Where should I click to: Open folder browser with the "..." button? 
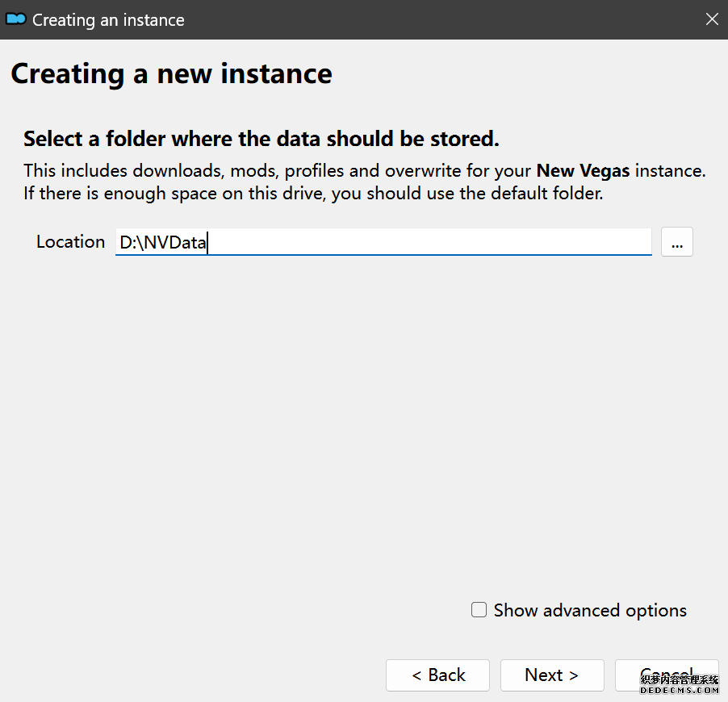coord(676,242)
